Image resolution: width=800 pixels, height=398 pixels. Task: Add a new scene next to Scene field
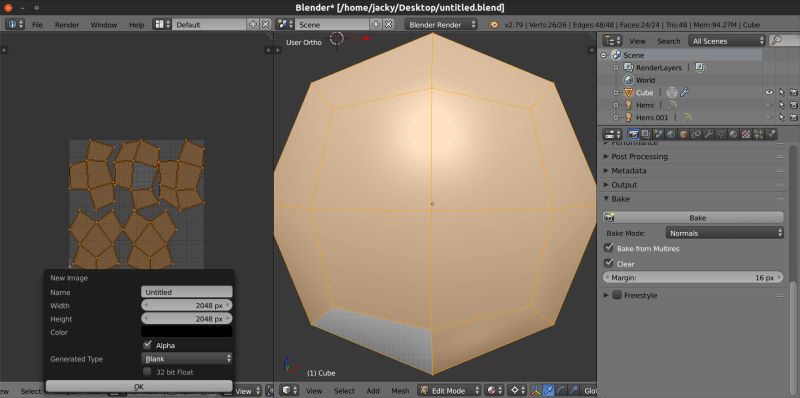[x=376, y=24]
